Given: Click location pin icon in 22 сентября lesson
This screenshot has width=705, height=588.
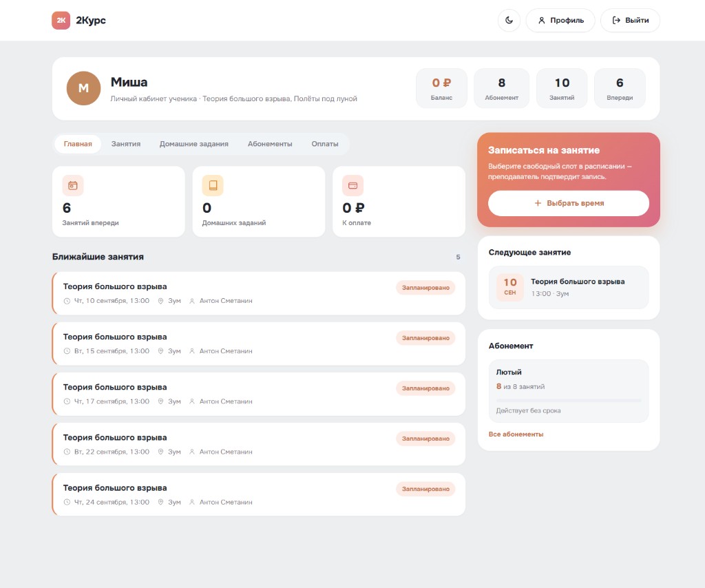Looking at the screenshot, I should click(160, 452).
